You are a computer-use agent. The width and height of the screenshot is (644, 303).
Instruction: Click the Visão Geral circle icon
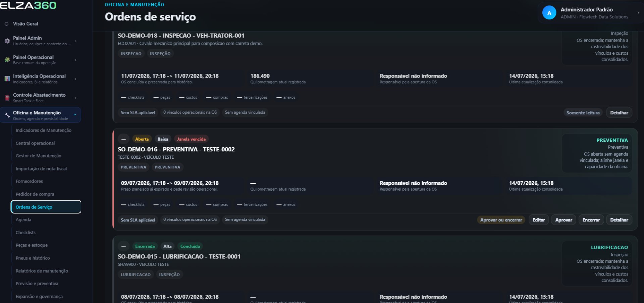[6, 24]
